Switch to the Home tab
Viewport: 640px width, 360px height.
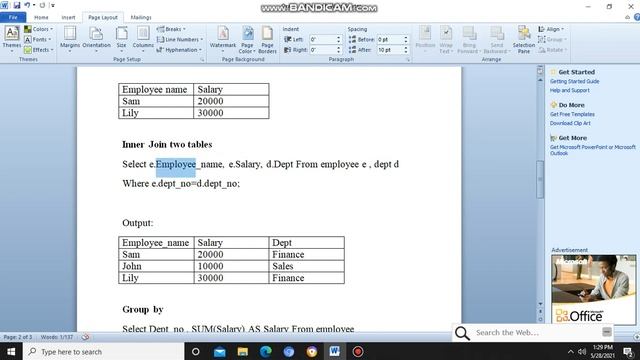pyautogui.click(x=41, y=18)
